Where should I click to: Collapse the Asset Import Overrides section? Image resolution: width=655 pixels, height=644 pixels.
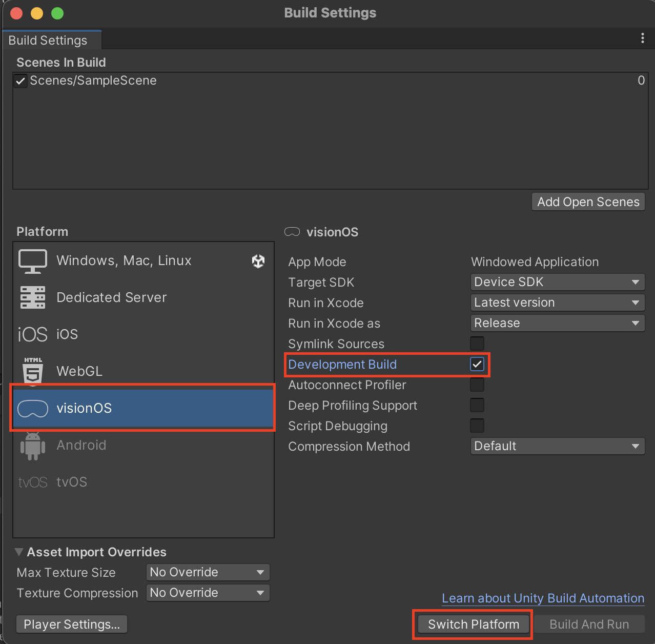click(19, 552)
